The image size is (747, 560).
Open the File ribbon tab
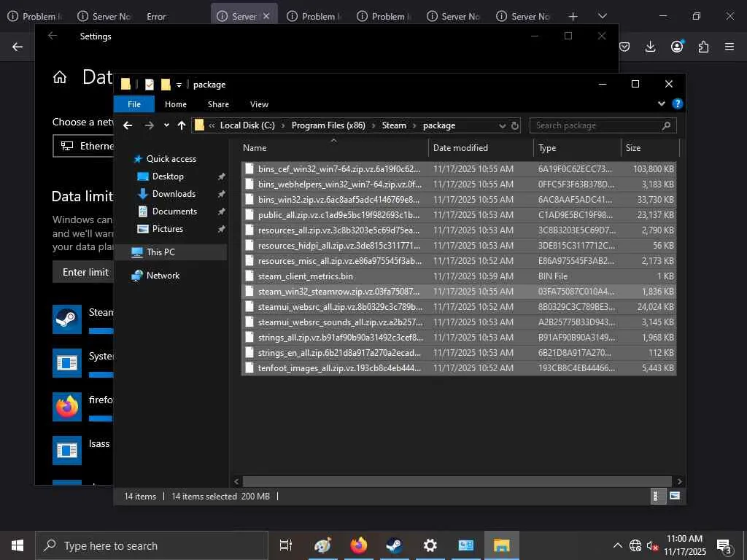coord(134,104)
